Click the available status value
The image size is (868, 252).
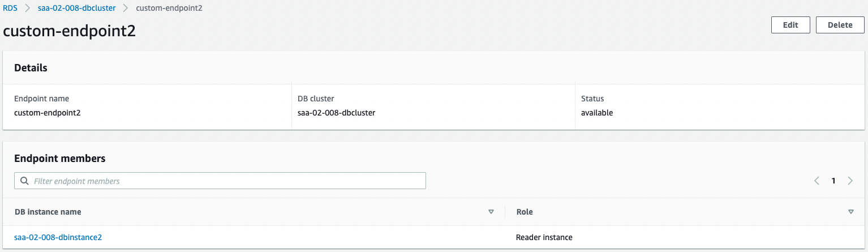click(597, 113)
